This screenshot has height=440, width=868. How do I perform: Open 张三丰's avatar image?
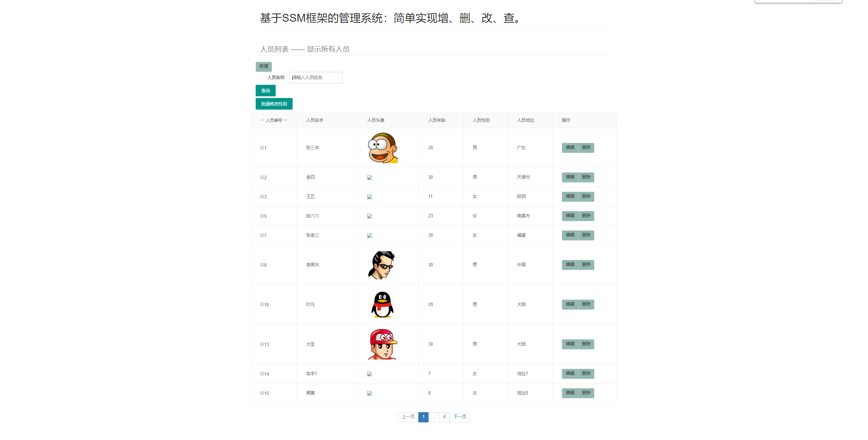click(382, 148)
